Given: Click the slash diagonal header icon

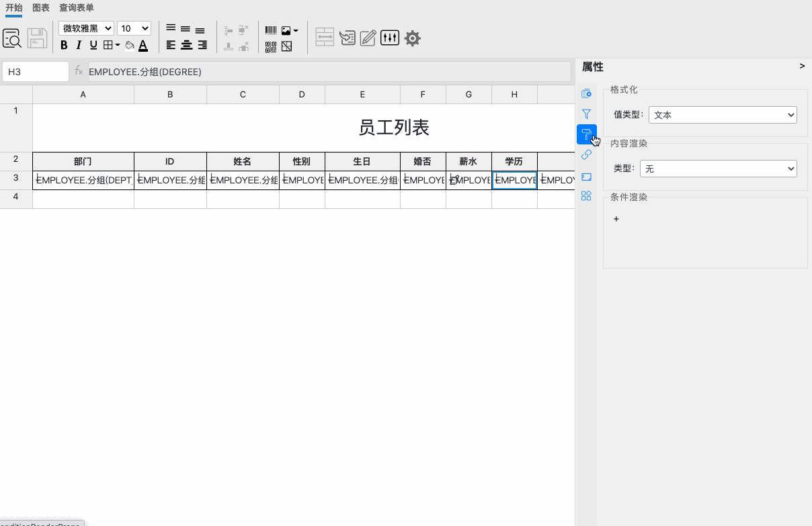Looking at the screenshot, I should (287, 46).
